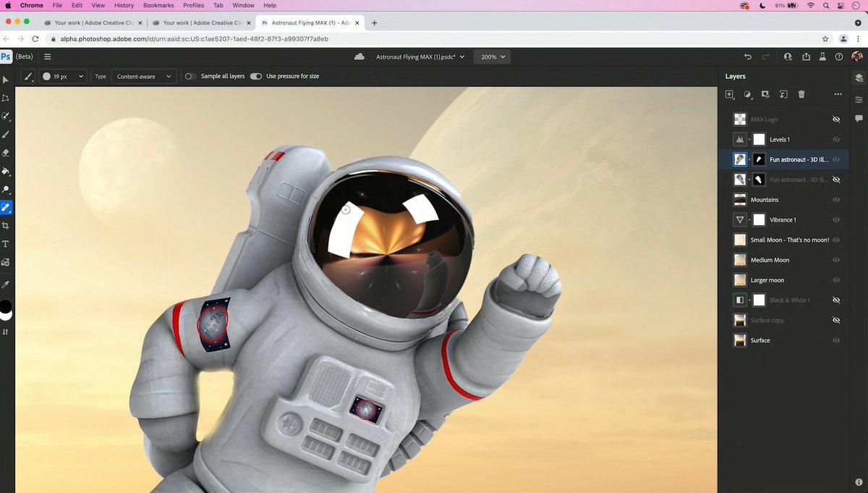
Task: Show the hidden MAX Logo layer
Action: click(836, 119)
